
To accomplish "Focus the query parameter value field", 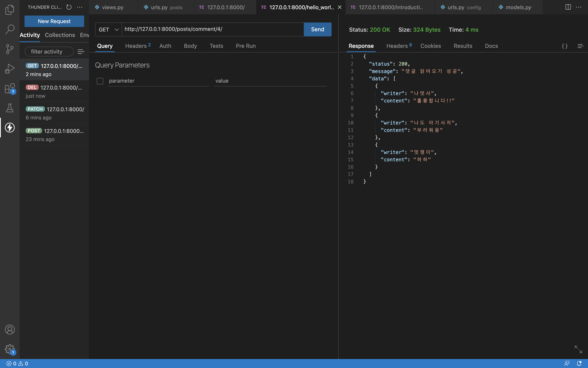I will click(x=270, y=81).
